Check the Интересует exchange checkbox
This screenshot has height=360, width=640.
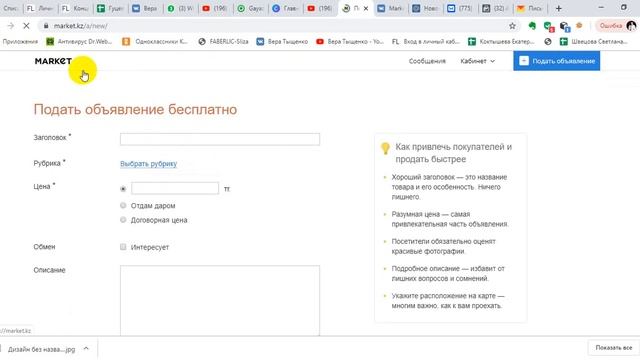point(123,247)
